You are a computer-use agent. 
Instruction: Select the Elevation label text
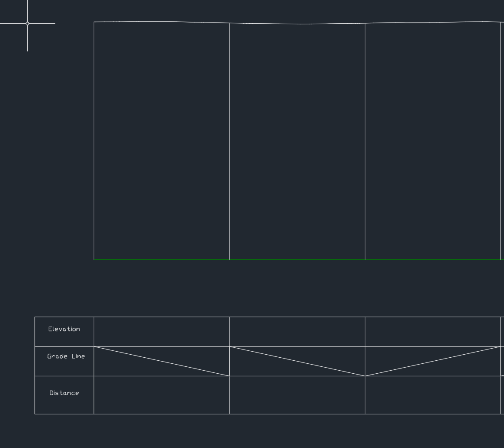tap(64, 329)
